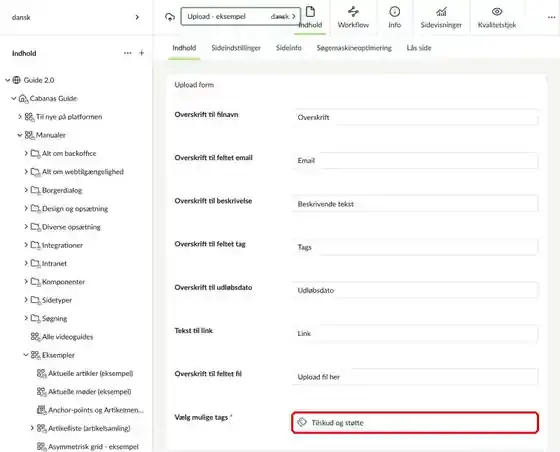
Task: Select Alle videoguides in tree
Action: pos(68,337)
